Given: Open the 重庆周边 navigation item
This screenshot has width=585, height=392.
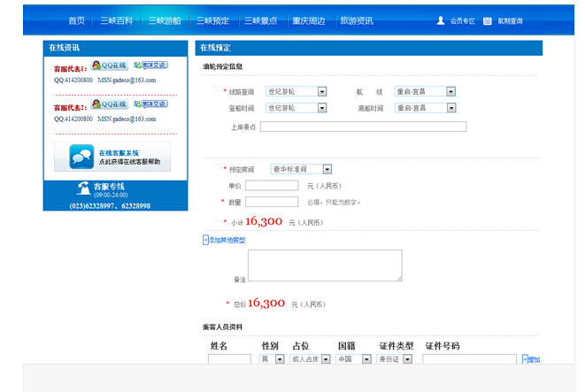Looking at the screenshot, I should [x=308, y=20].
